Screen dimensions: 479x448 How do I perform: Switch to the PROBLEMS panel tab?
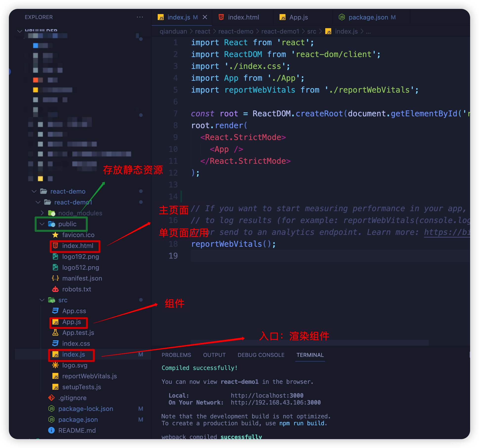(x=176, y=355)
